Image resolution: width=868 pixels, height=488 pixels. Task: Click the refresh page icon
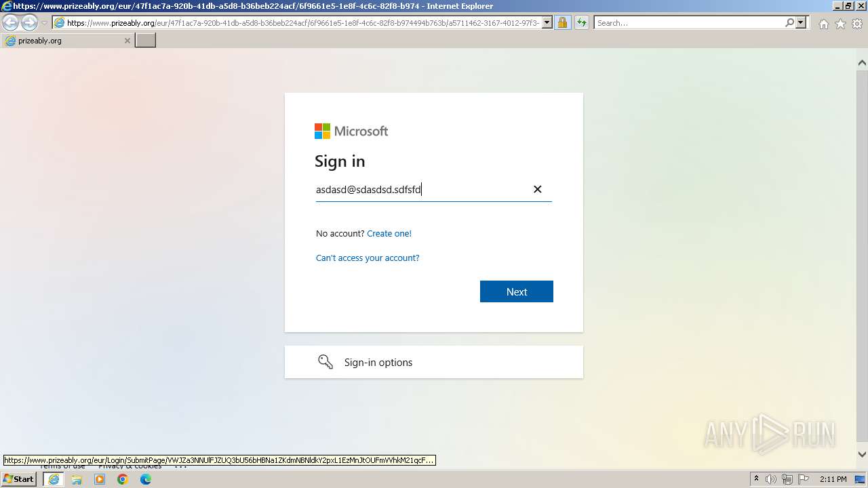pyautogui.click(x=581, y=23)
